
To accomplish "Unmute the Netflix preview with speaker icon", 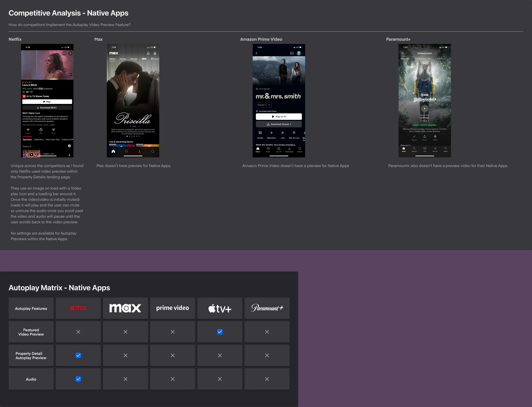I will (x=71, y=74).
